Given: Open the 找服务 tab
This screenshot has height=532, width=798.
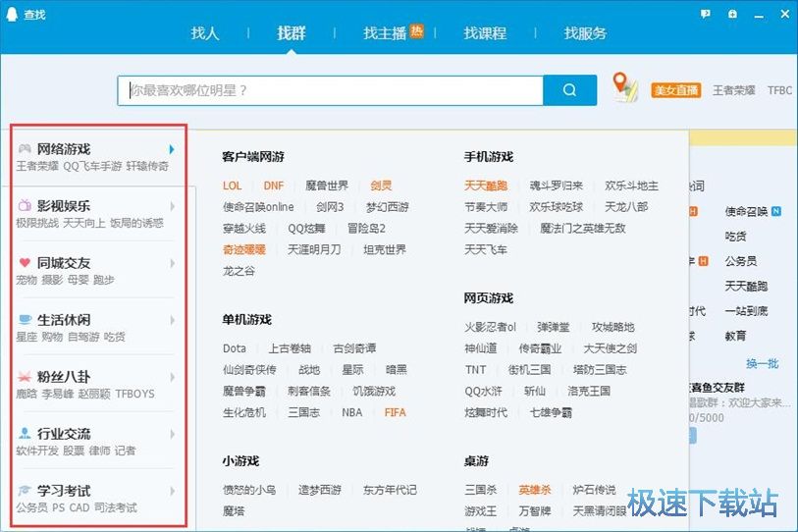Looking at the screenshot, I should (x=585, y=33).
